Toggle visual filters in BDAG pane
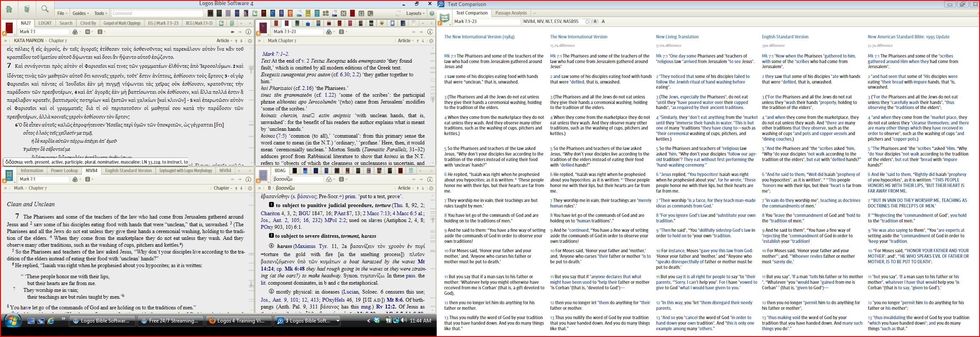The width and height of the screenshot is (980, 337). coord(330,179)
